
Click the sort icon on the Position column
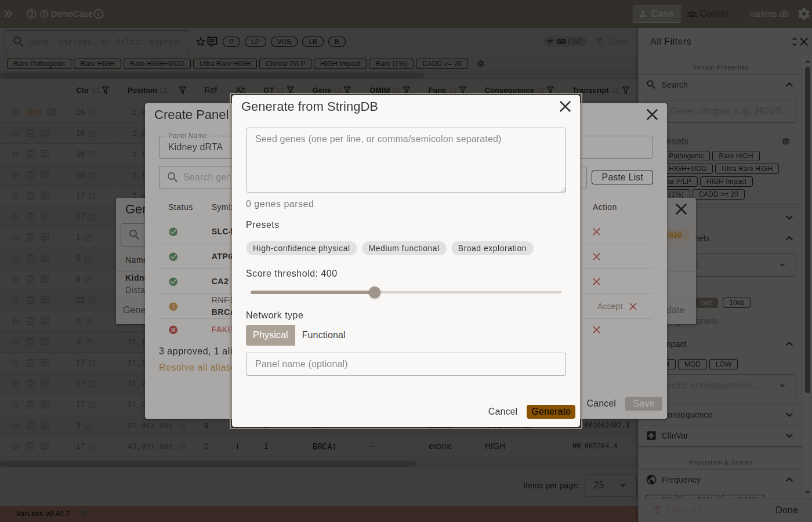tap(164, 90)
